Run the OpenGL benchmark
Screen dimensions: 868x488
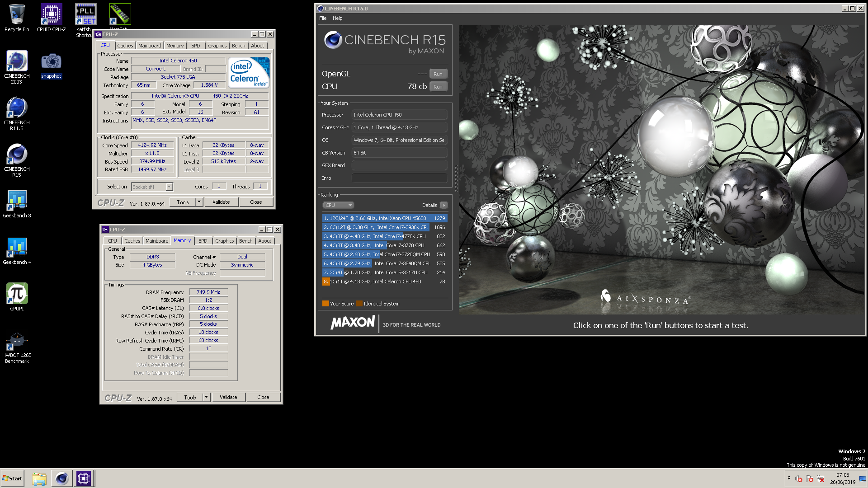pyautogui.click(x=438, y=74)
